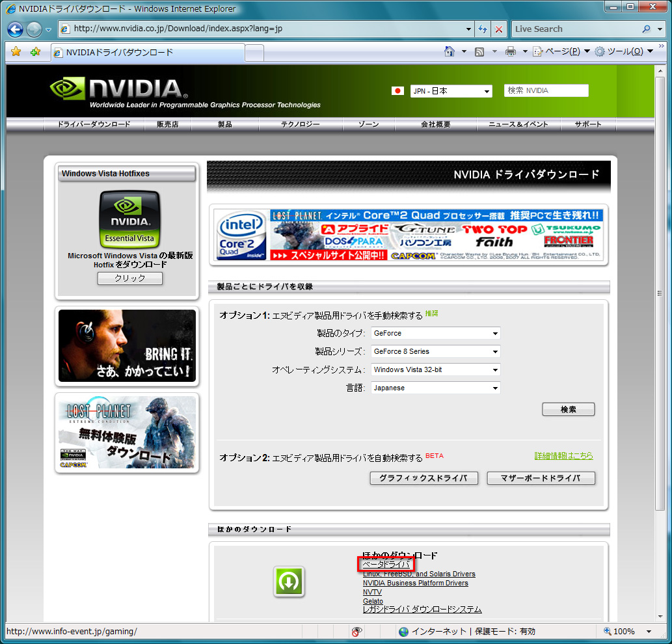Open a new blank tab
The width and height of the screenshot is (672, 644).
point(254,53)
